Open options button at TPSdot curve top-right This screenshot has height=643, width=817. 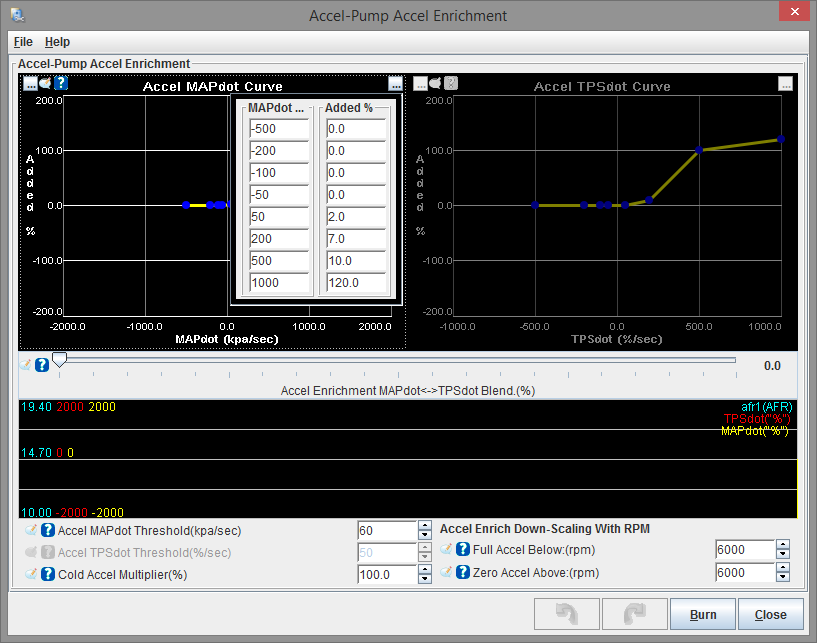[786, 84]
